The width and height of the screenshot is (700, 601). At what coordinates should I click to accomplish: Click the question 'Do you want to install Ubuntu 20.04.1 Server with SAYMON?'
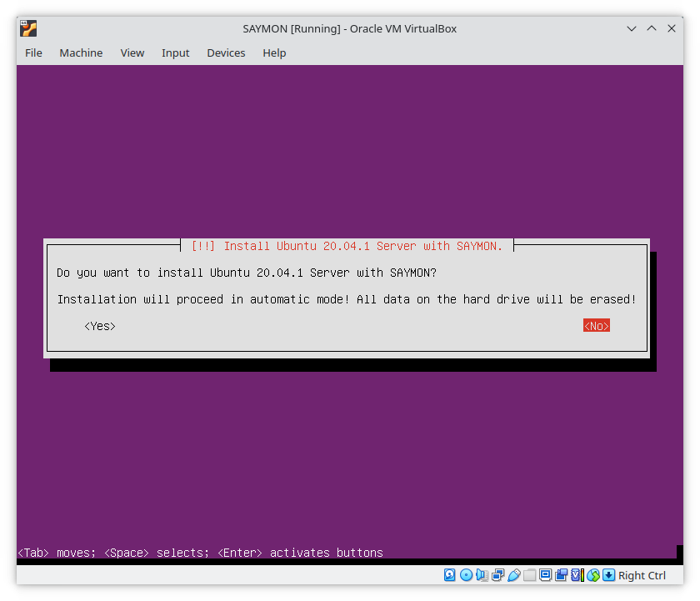[x=247, y=273]
